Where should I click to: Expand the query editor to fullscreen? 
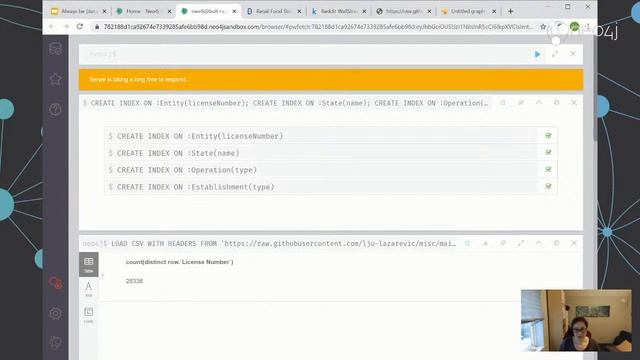555,54
